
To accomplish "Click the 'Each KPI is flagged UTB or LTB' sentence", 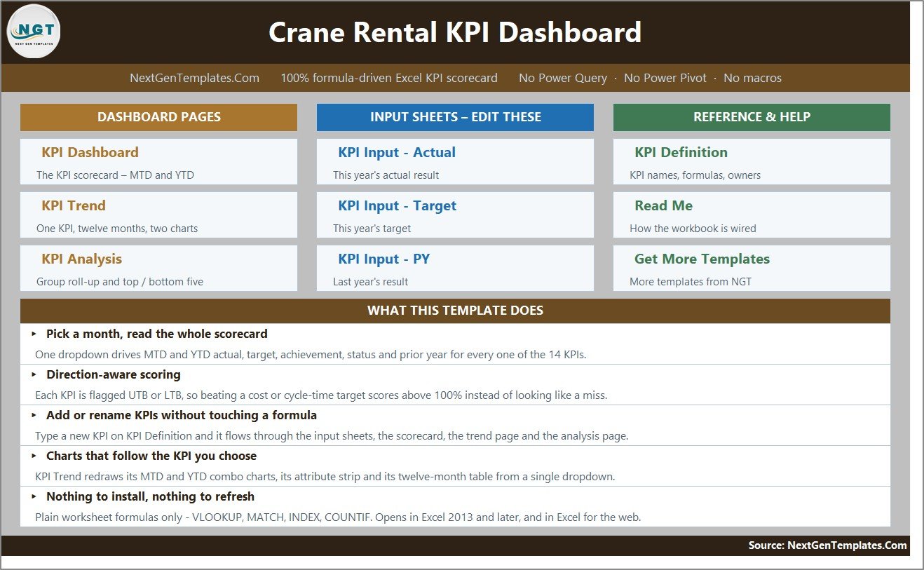I will 321,395.
